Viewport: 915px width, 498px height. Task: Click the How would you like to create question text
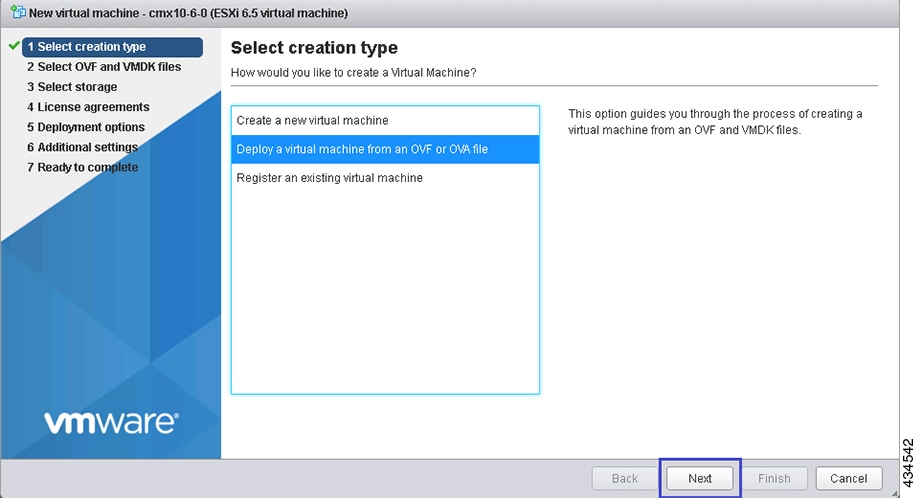[354, 73]
